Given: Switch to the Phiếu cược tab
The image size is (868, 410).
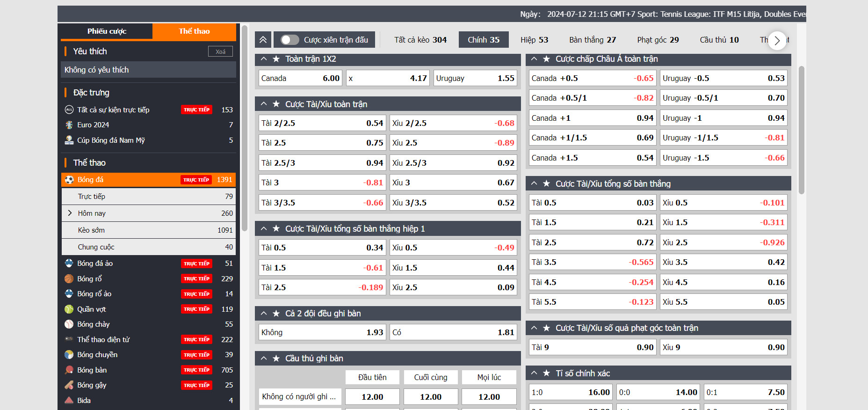Looking at the screenshot, I should (107, 31).
